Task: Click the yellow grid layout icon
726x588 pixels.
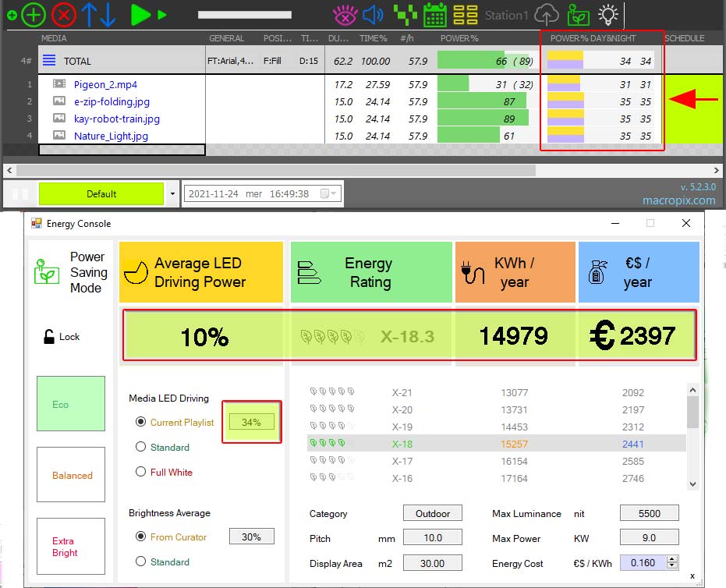Action: click(x=466, y=14)
